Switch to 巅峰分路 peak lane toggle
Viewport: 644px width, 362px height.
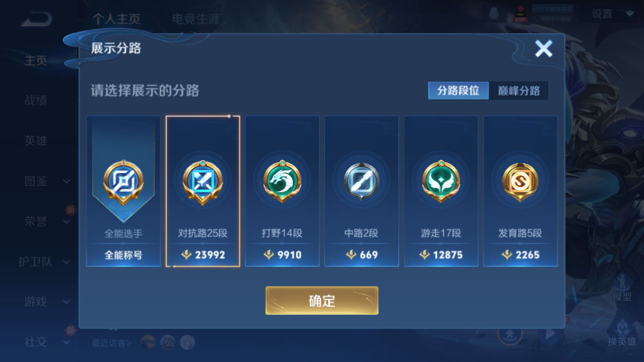pos(519,90)
